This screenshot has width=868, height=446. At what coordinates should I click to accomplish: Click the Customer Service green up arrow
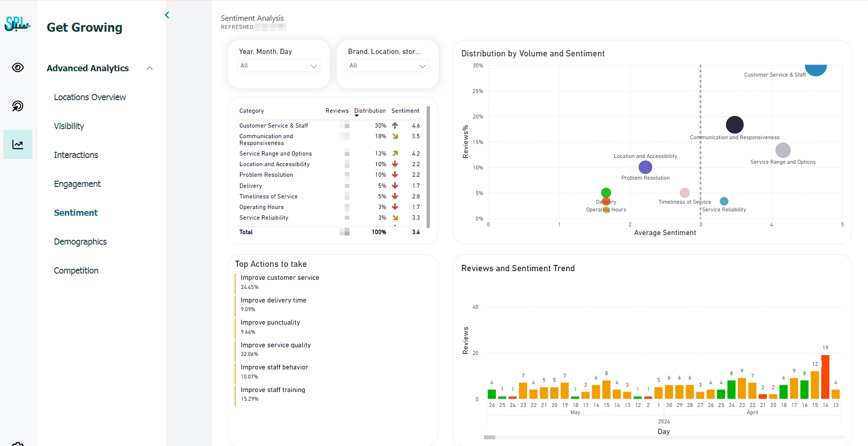point(395,126)
